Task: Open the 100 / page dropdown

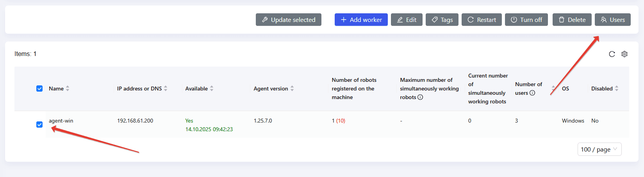Action: (599, 149)
